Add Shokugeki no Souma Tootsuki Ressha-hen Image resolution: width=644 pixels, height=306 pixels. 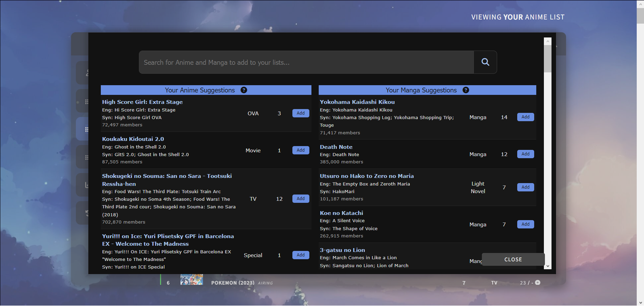[300, 198]
